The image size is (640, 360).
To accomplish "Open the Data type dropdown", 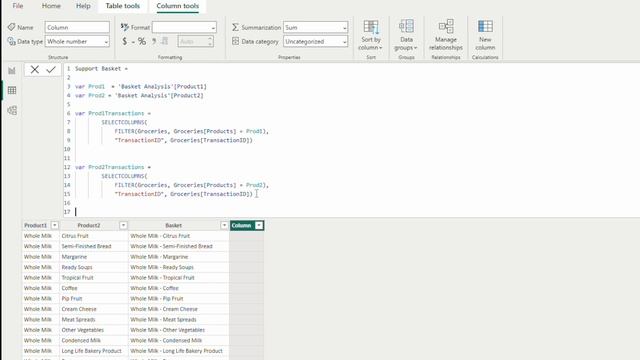I will tap(77, 41).
